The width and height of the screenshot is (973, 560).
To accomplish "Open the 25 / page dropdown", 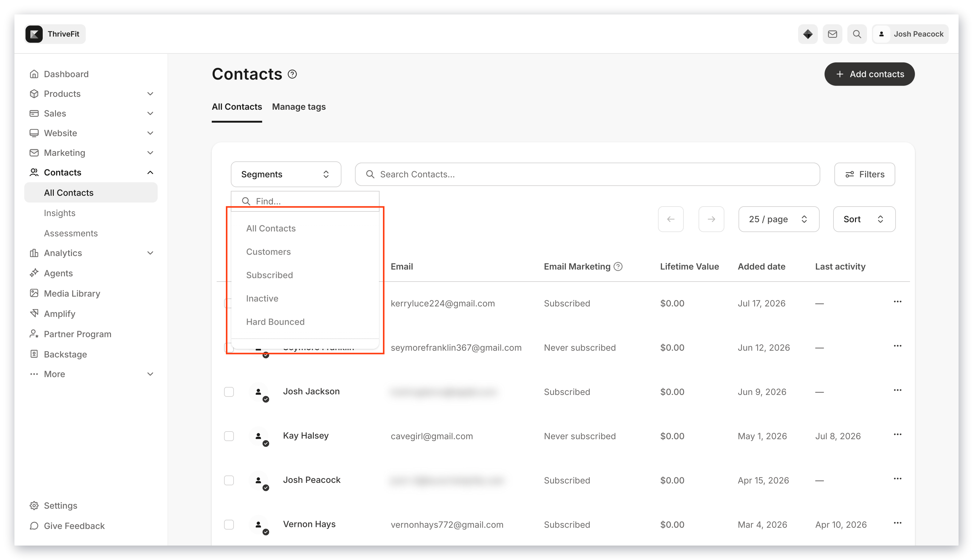I will [778, 219].
